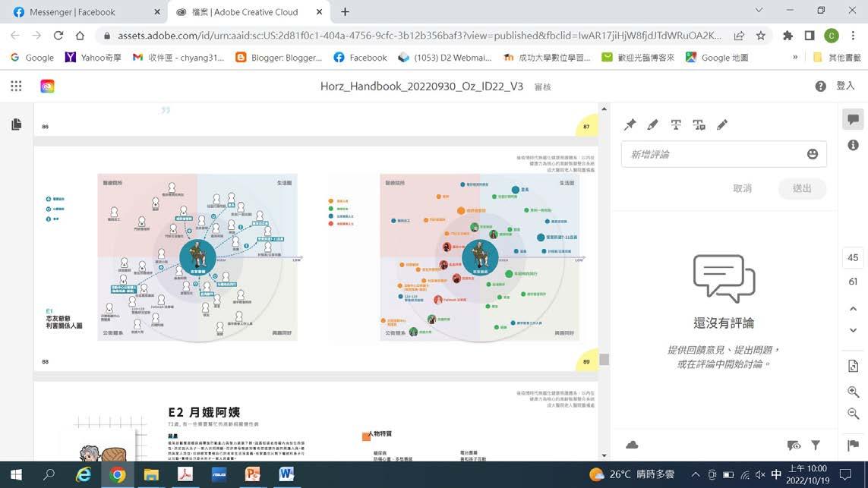Click the current page number 45 field
Screen dimensions: 868x488
click(x=853, y=258)
